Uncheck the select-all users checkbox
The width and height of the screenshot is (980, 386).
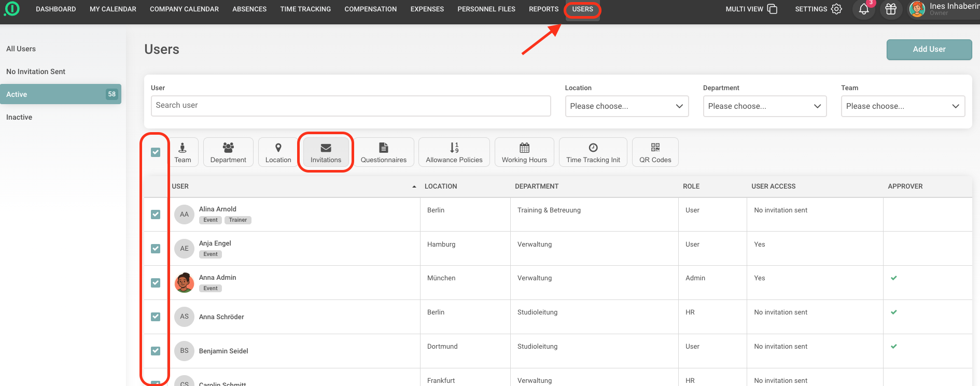[156, 152]
